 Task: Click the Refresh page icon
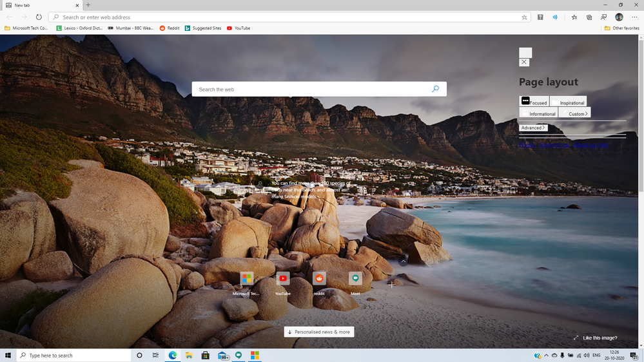[39, 17]
